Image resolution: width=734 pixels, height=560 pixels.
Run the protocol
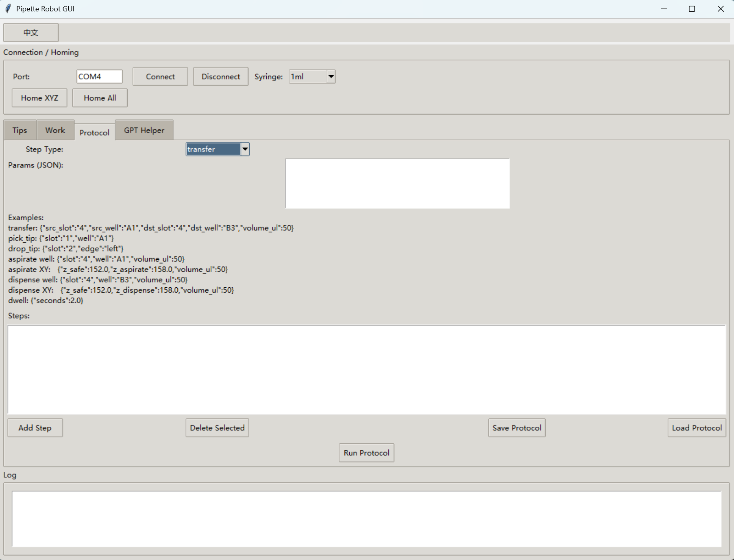pyautogui.click(x=366, y=453)
